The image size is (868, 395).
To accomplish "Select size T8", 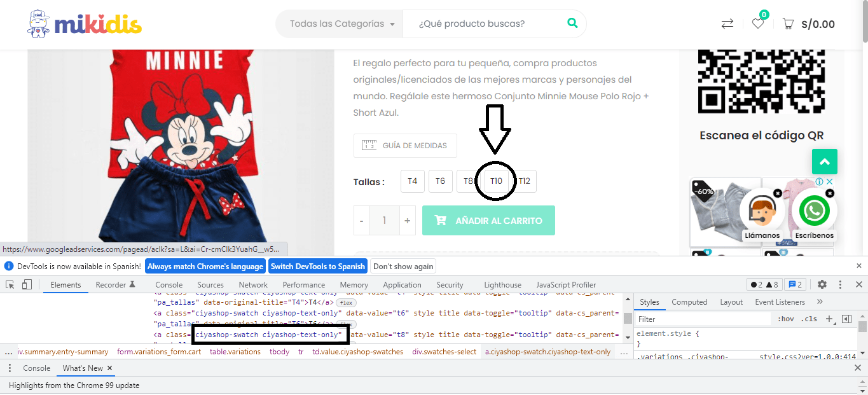I will point(468,181).
